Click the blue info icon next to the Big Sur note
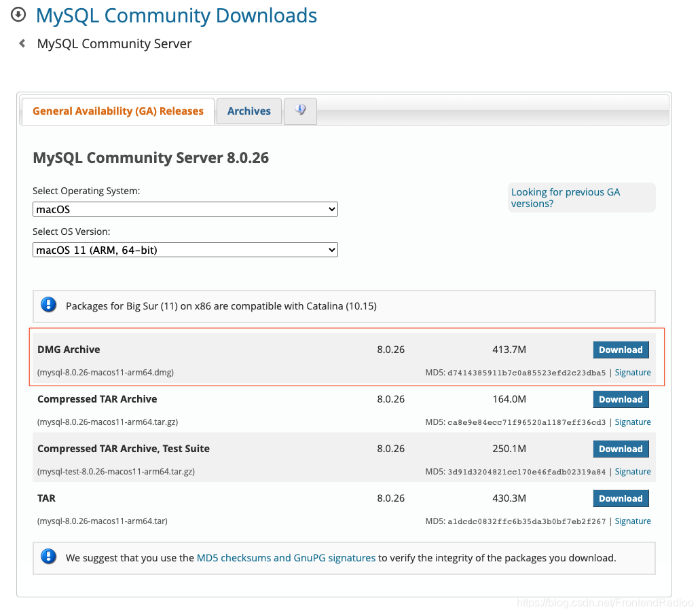Image resolution: width=700 pixels, height=615 pixels. (49, 305)
